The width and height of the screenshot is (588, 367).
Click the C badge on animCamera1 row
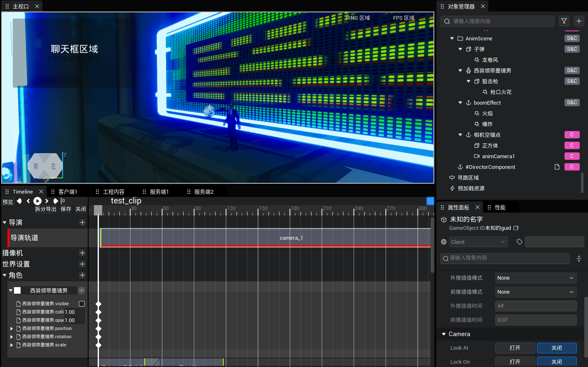(x=572, y=156)
